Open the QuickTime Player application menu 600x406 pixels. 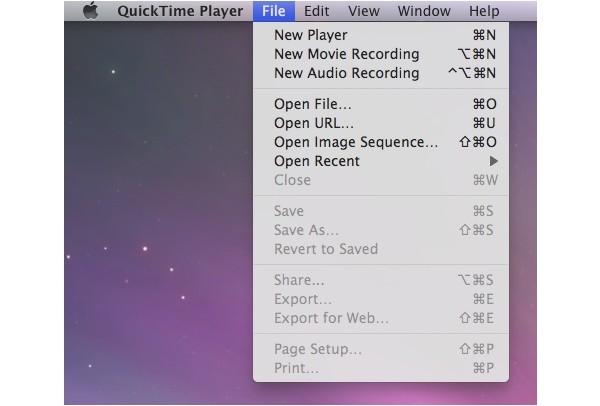[x=180, y=11]
